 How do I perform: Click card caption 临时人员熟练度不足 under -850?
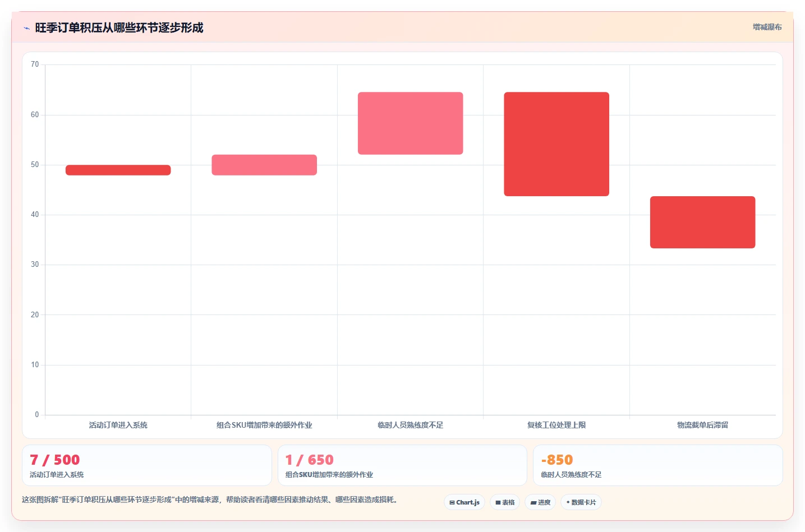click(x=571, y=475)
